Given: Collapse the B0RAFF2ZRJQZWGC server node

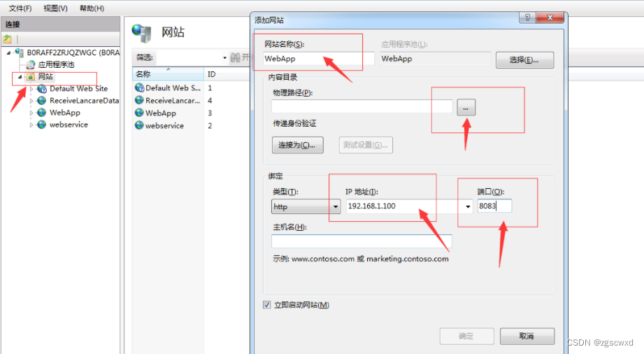Looking at the screenshot, I should click(8, 52).
